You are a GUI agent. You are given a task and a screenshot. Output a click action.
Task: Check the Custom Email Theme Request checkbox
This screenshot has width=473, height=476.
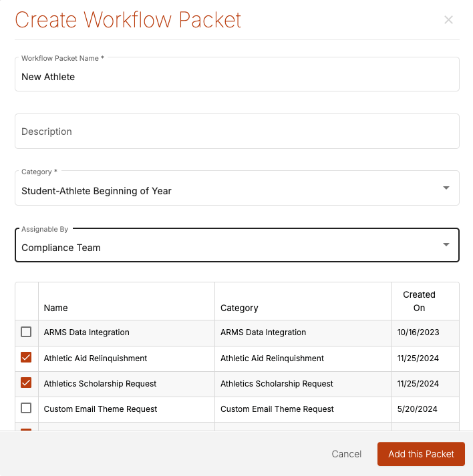(x=26, y=408)
